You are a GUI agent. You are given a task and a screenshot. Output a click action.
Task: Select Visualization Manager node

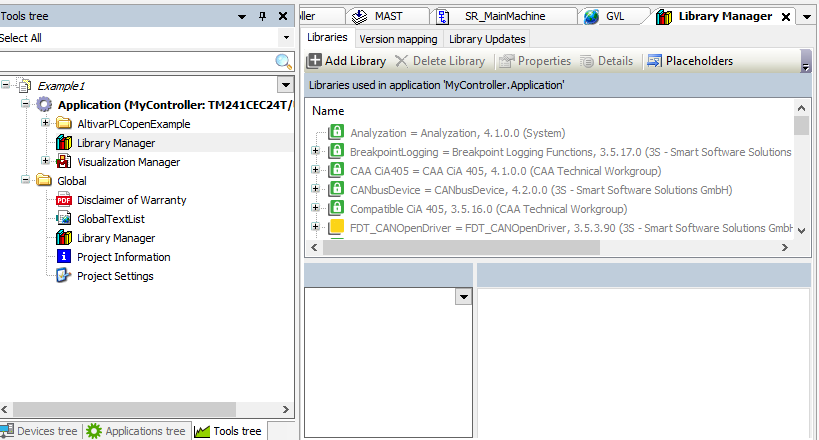128,162
